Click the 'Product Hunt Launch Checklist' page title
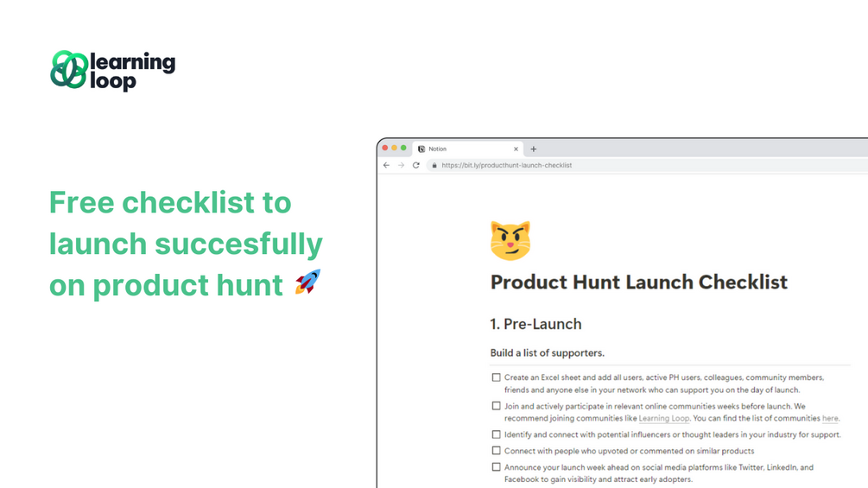Image resolution: width=868 pixels, height=488 pixels. point(639,282)
